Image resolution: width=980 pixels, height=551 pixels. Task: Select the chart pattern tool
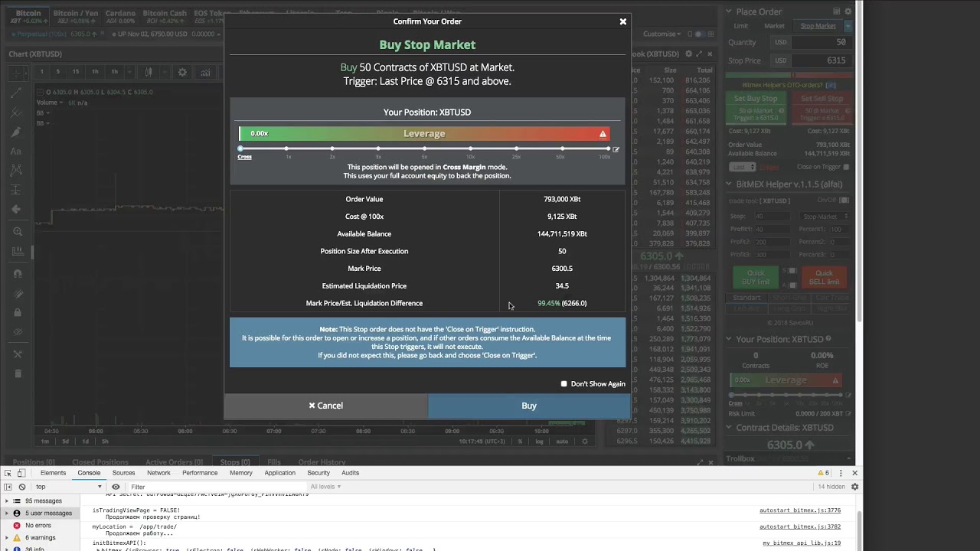pyautogui.click(x=16, y=170)
